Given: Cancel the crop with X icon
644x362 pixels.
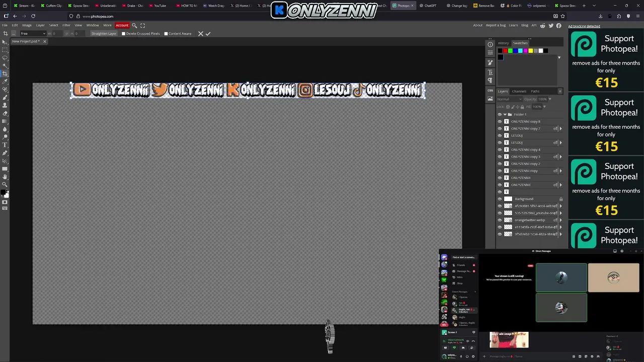Looking at the screenshot, I should [200, 34].
